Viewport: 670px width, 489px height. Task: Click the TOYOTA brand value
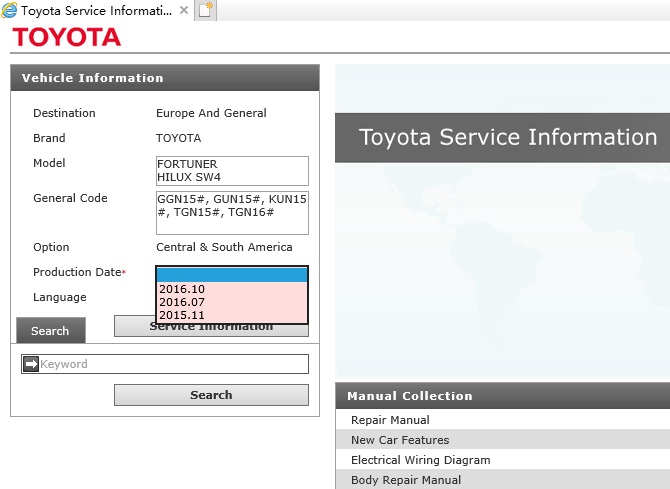(x=178, y=138)
